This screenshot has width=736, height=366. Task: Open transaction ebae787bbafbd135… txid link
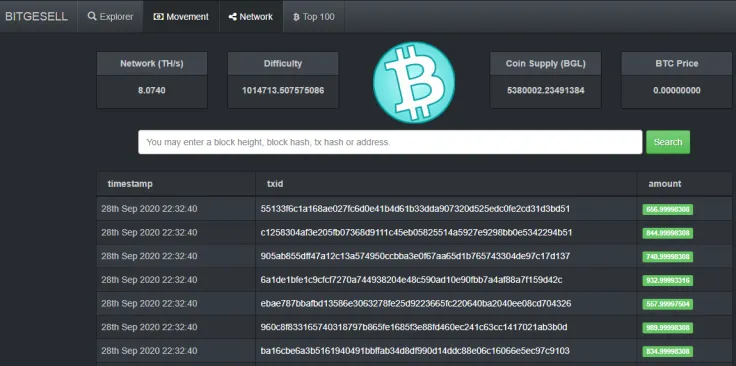click(x=416, y=304)
